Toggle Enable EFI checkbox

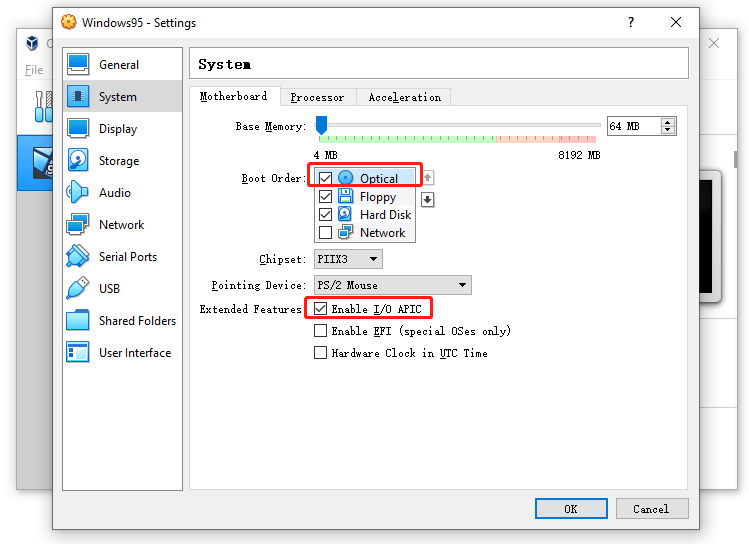pyautogui.click(x=321, y=331)
